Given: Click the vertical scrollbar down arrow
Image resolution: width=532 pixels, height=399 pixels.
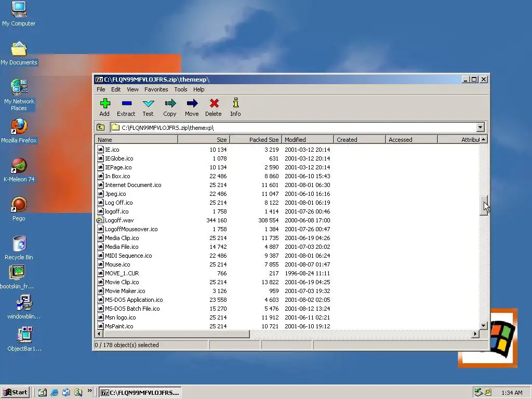Looking at the screenshot, I should (484, 326).
